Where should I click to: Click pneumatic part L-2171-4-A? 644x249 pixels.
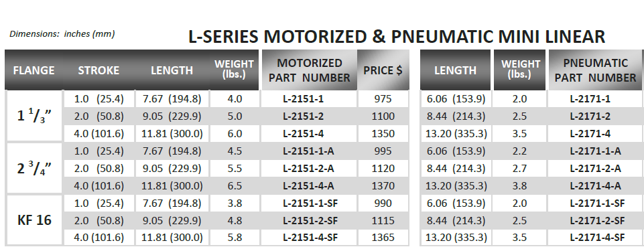(596, 186)
